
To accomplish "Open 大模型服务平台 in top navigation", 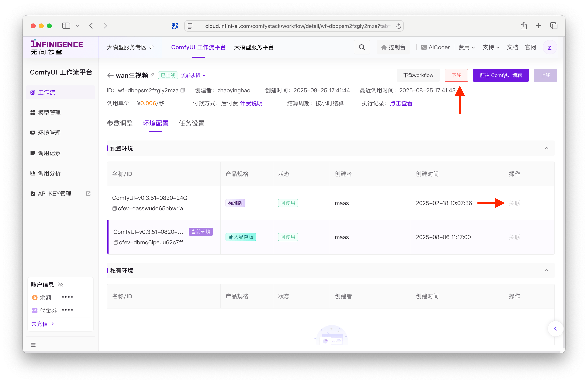I will pyautogui.click(x=254, y=47).
